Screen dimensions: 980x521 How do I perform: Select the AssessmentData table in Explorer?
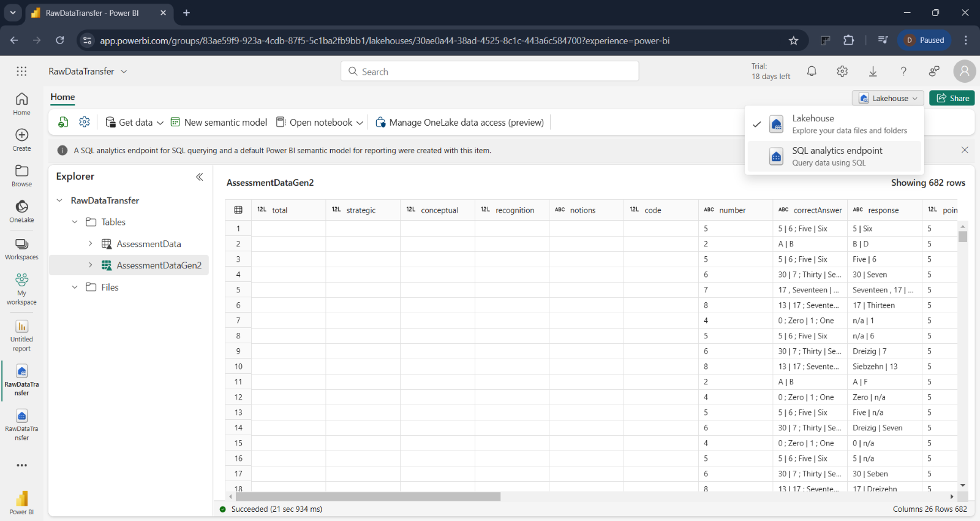(149, 244)
